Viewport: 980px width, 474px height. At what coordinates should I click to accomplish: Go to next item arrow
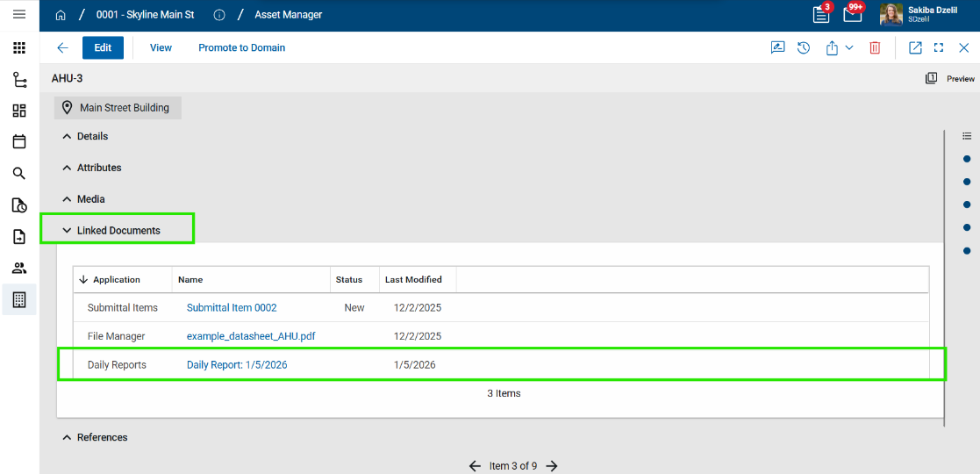click(552, 466)
